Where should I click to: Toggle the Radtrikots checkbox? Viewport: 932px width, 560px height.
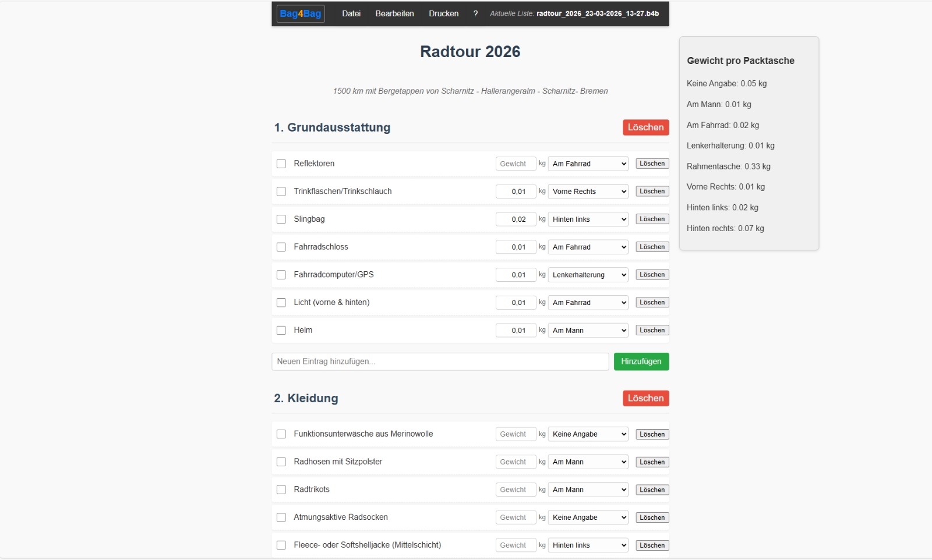[281, 490]
